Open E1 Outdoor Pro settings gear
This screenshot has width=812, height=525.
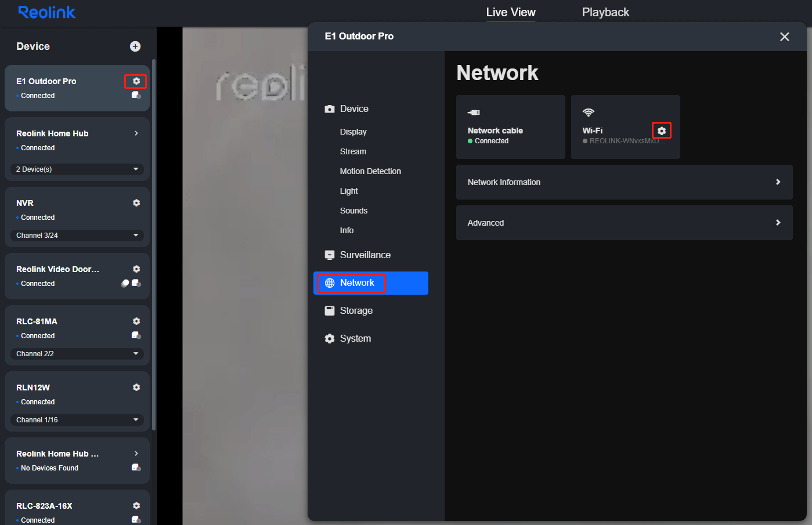click(x=136, y=81)
